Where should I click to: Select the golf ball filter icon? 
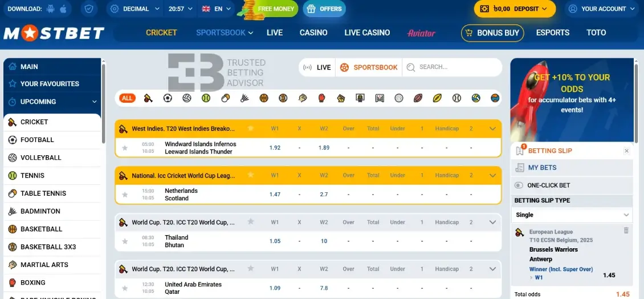tap(399, 98)
